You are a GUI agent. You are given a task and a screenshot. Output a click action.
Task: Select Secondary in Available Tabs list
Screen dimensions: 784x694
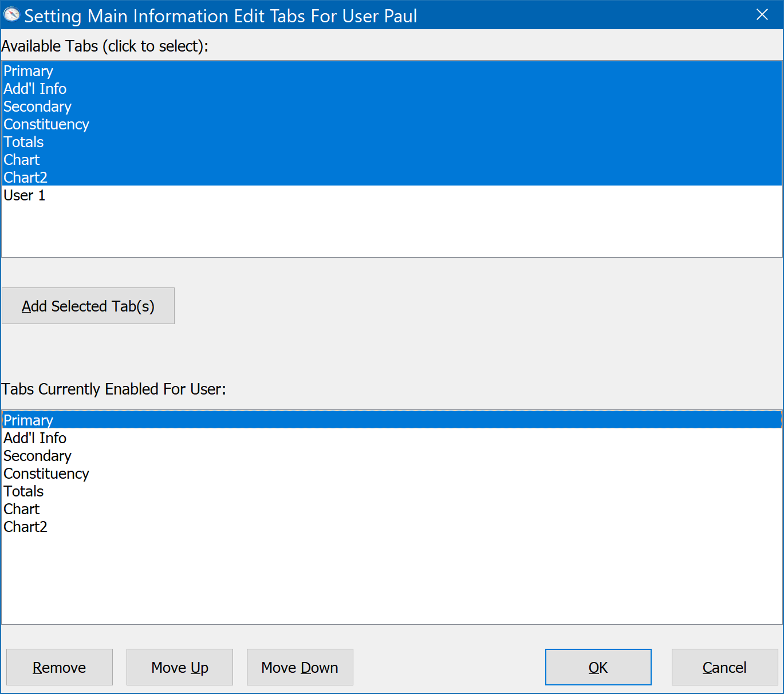392,107
